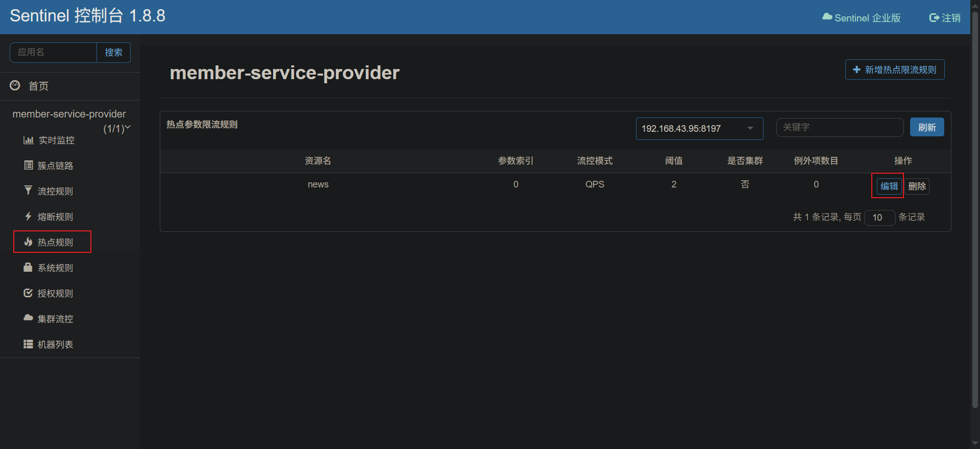Click the records-per-page number field

[879, 218]
